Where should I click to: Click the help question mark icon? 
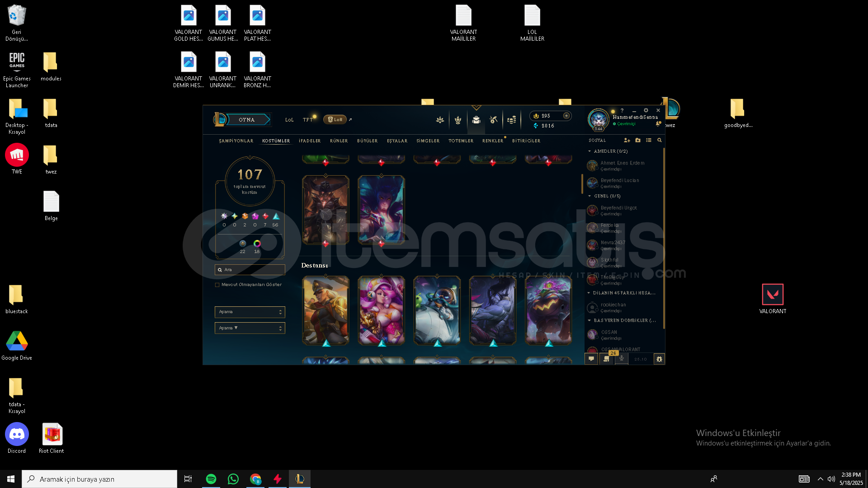622,110
